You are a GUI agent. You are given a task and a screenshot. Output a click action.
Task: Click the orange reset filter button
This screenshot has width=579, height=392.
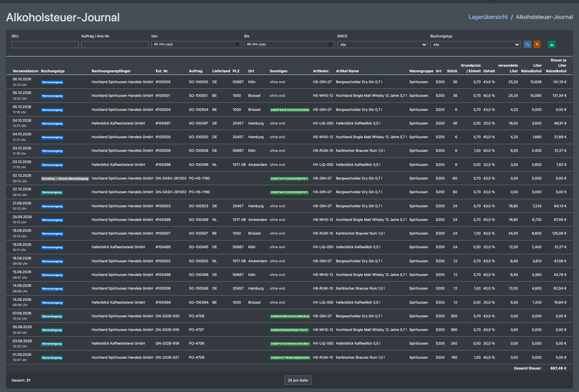click(x=537, y=45)
